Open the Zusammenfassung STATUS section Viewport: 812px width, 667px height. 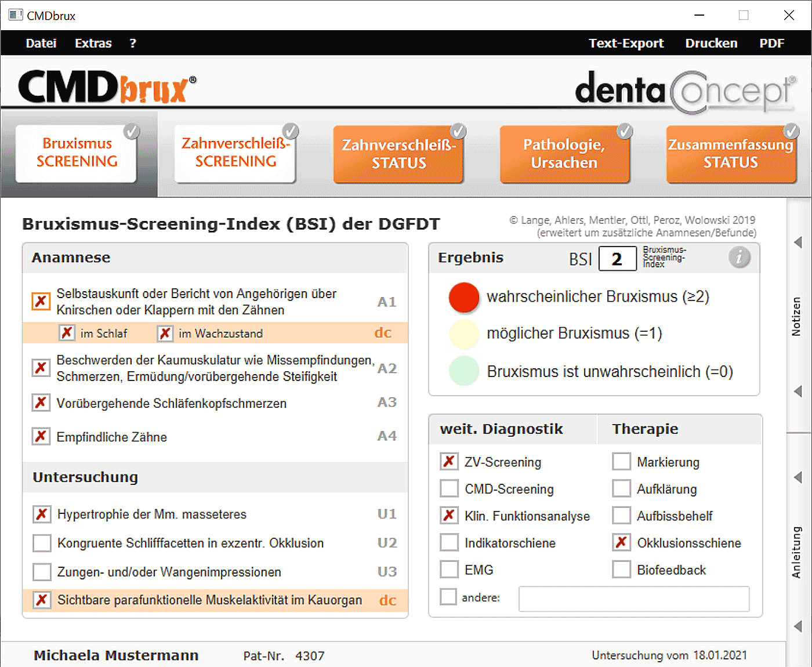731,154
